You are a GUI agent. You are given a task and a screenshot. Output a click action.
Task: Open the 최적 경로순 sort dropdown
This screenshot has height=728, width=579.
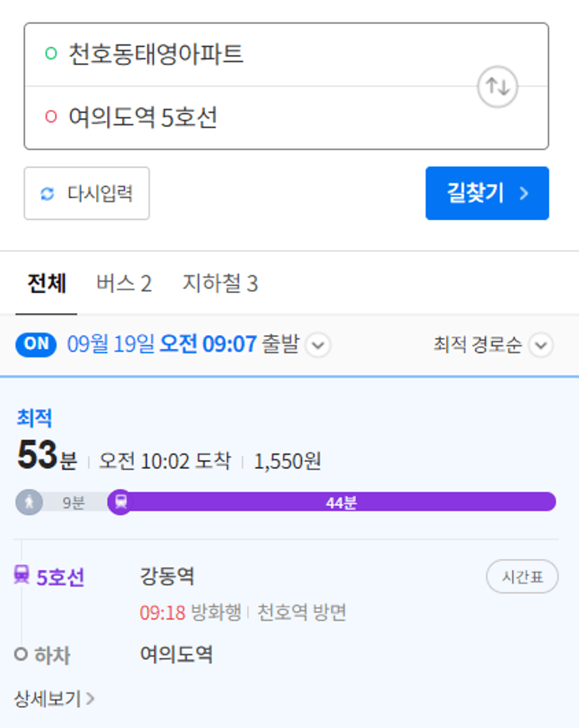click(540, 345)
